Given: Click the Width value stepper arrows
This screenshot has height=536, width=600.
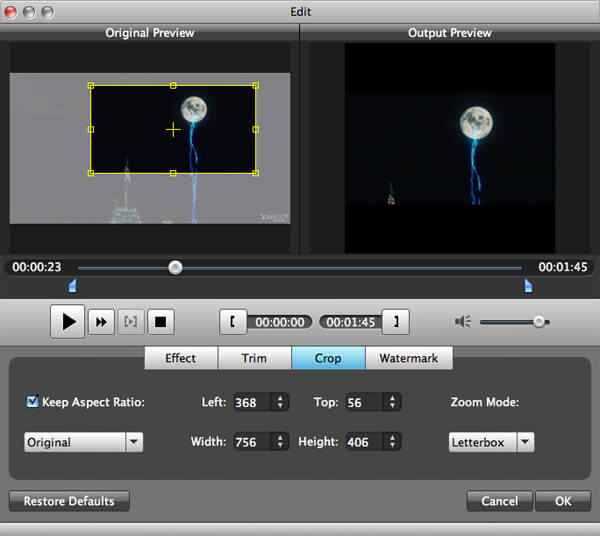Looking at the screenshot, I should [280, 442].
